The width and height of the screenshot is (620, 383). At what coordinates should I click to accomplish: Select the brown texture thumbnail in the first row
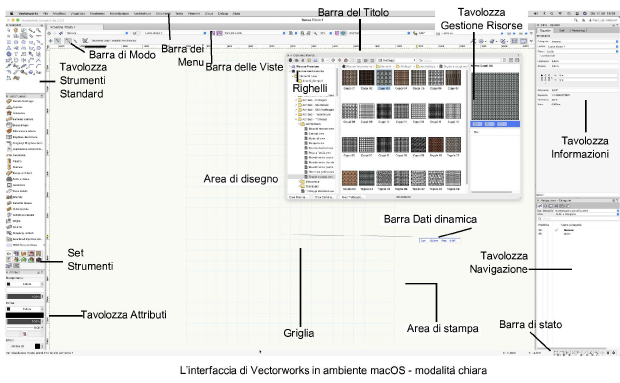coord(401,78)
